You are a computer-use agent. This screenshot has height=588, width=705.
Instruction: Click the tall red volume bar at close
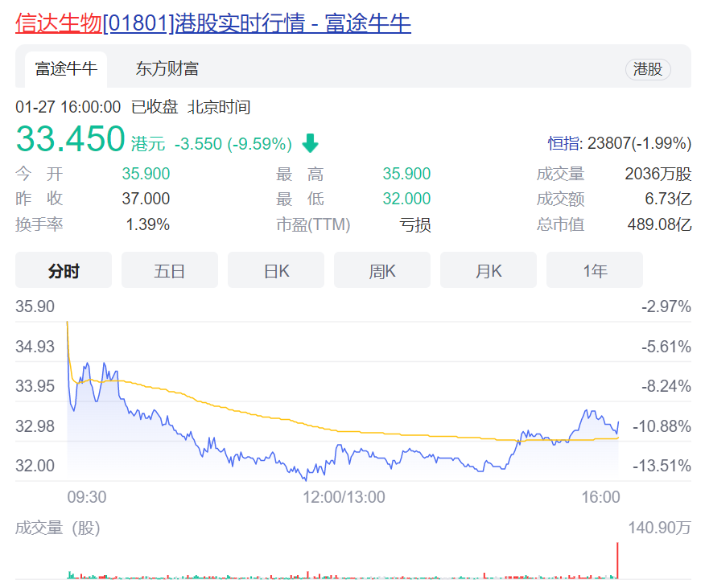(617, 561)
